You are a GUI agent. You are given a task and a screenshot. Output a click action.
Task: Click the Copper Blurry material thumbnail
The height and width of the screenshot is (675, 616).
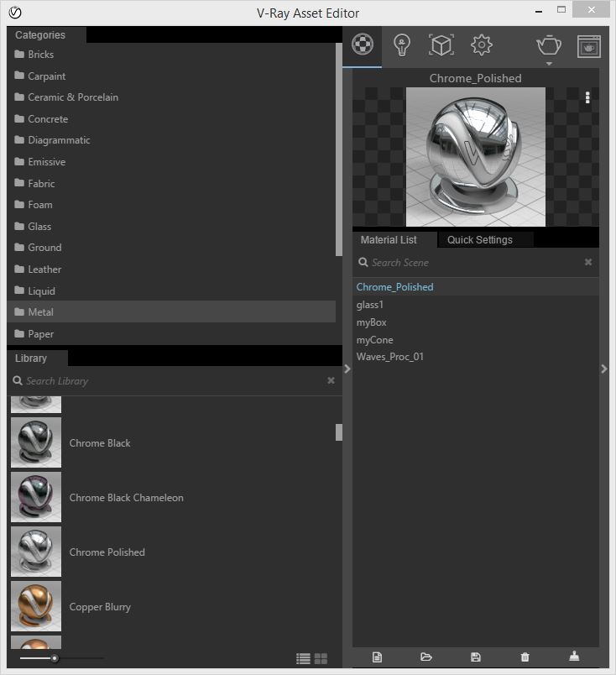click(36, 606)
